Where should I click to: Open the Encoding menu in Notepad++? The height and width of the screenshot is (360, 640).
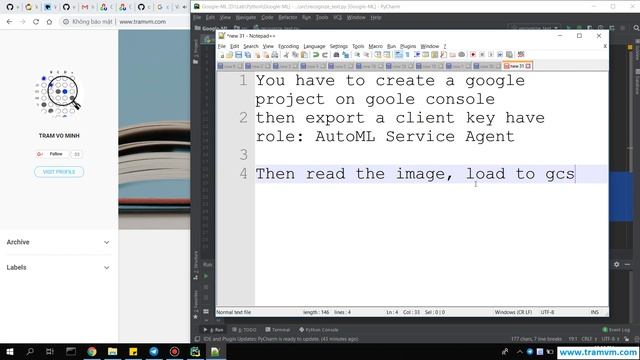pyautogui.click(x=289, y=46)
